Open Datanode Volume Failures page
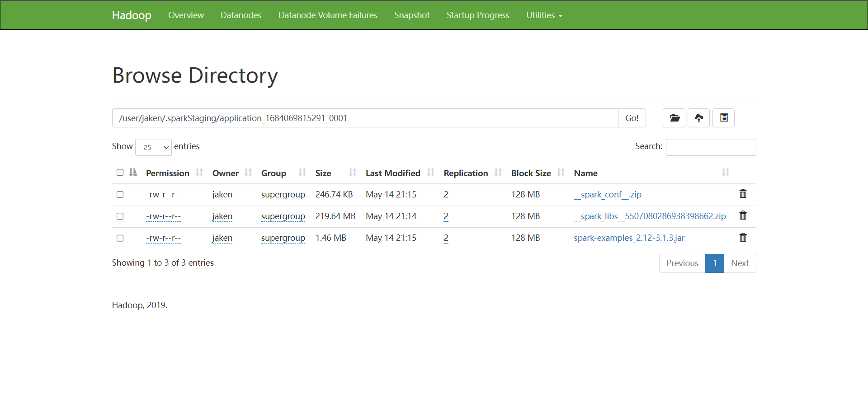Image resolution: width=868 pixels, height=403 pixels. (x=328, y=15)
